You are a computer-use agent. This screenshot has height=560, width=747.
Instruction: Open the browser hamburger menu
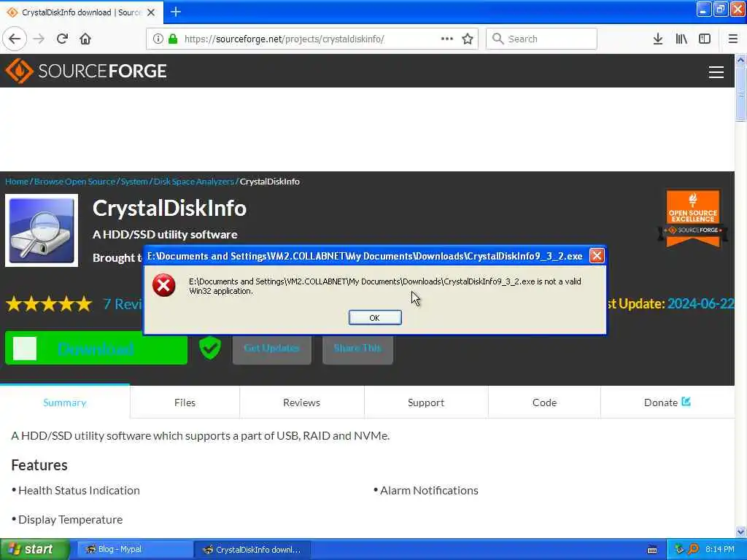pos(732,39)
